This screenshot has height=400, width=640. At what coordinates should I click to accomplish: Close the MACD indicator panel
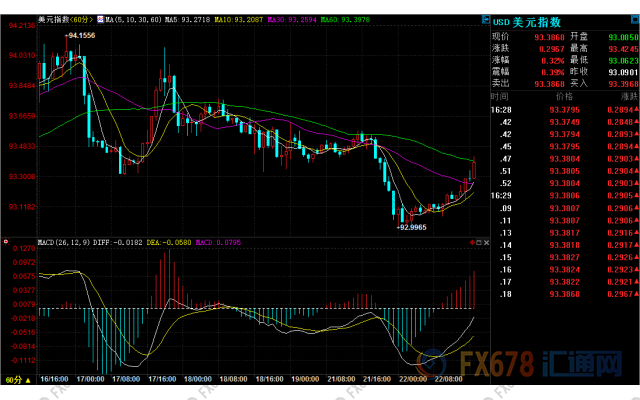click(486, 242)
